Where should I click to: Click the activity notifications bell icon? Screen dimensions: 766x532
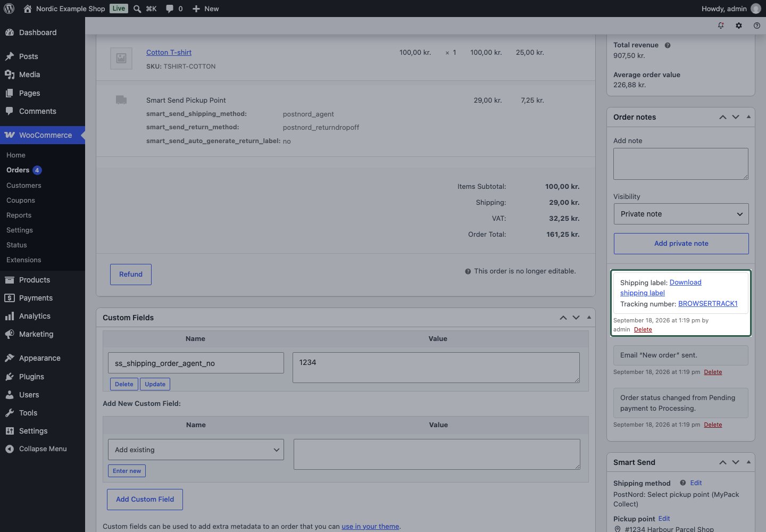pos(721,26)
